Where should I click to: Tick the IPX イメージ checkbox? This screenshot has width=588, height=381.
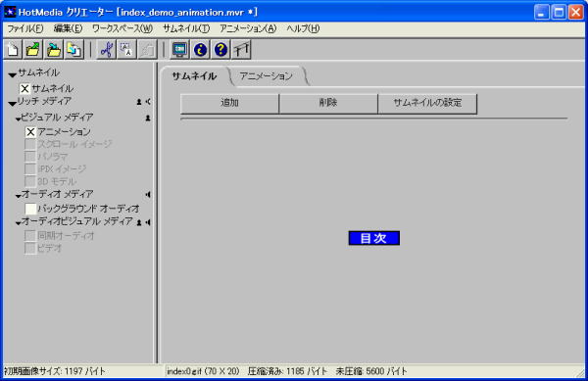tap(30, 169)
